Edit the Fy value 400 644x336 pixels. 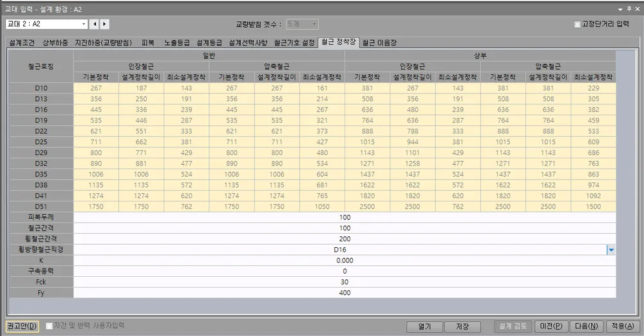(345, 293)
